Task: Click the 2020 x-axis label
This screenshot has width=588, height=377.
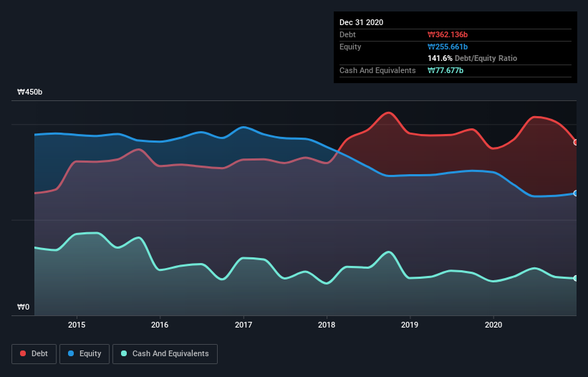Action: point(493,325)
